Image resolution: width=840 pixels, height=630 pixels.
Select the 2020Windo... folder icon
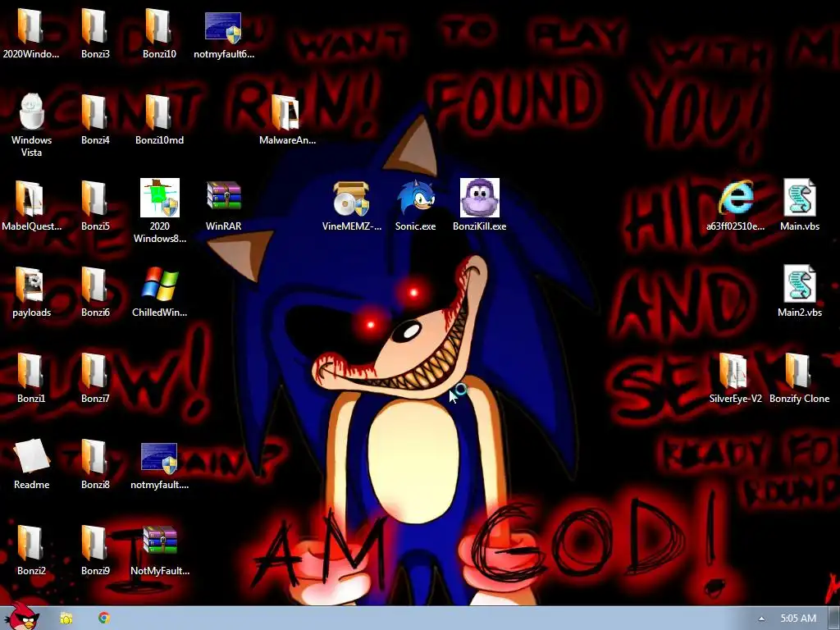coord(30,27)
